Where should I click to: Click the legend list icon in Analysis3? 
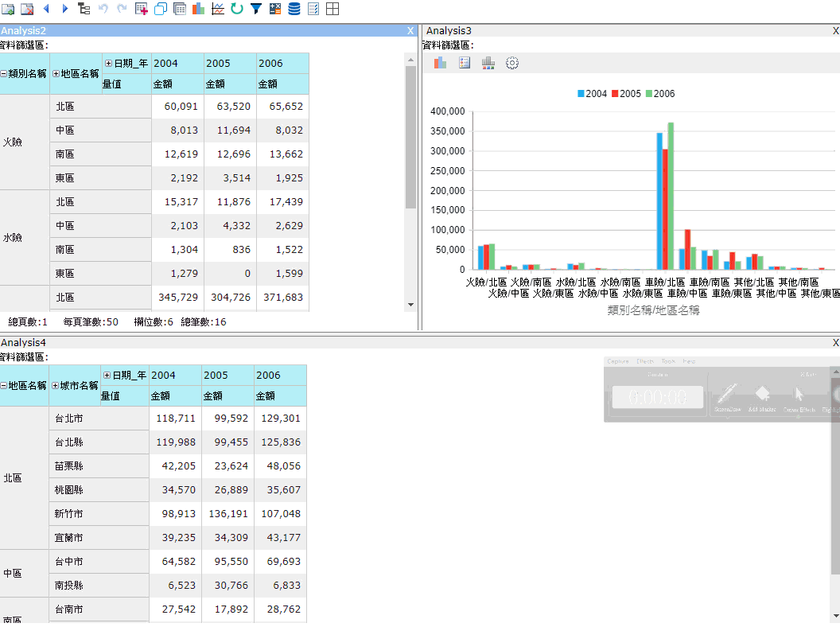465,63
